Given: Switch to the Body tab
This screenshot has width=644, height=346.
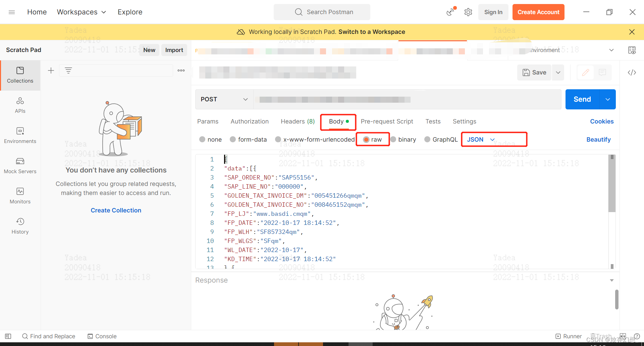Looking at the screenshot, I should [338, 121].
